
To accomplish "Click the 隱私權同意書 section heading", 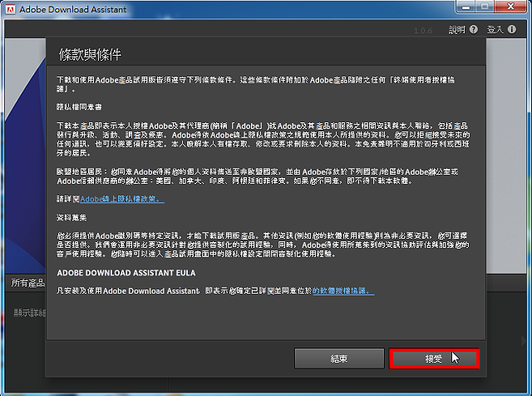I will click(x=79, y=107).
